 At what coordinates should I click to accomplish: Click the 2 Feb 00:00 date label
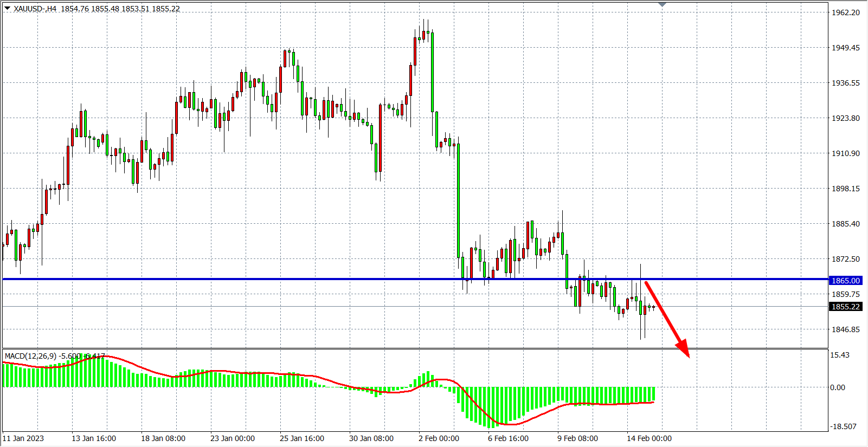point(439,438)
